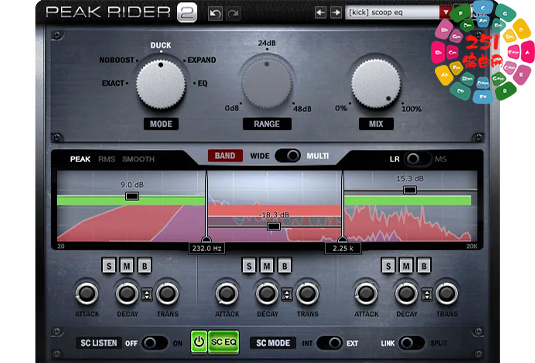Image resolution: width=535 pixels, height=363 pixels.
Task: Click the green sidechain EQ power button
Action: (x=199, y=342)
